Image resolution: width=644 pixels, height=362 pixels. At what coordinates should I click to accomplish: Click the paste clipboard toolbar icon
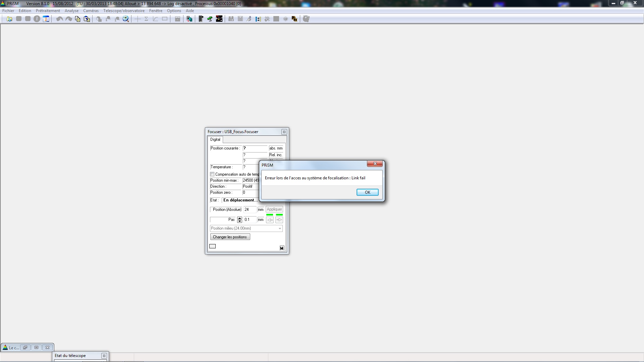tap(87, 19)
